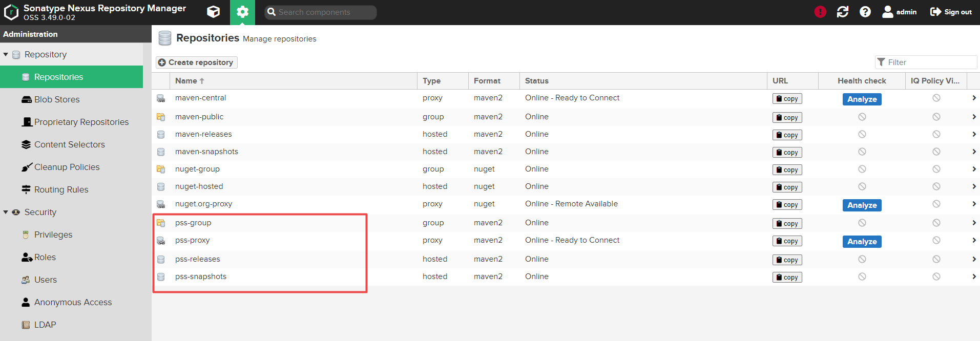Click nuget.org-proxy repository icon
This screenshot has width=980, height=341.
[161, 204]
